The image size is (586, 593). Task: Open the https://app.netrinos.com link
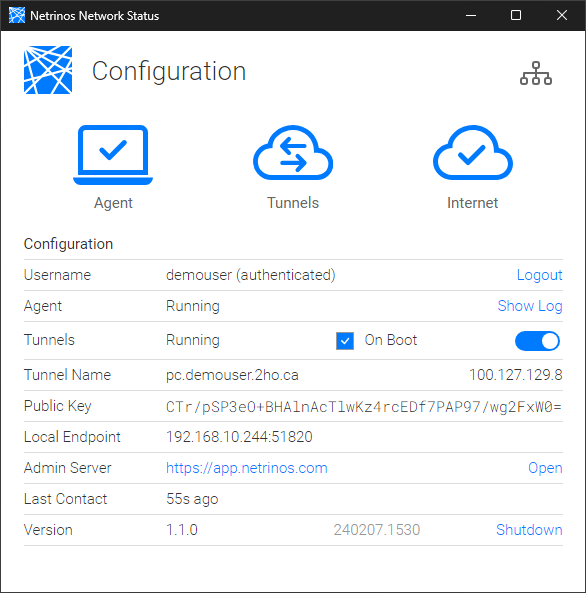(247, 468)
